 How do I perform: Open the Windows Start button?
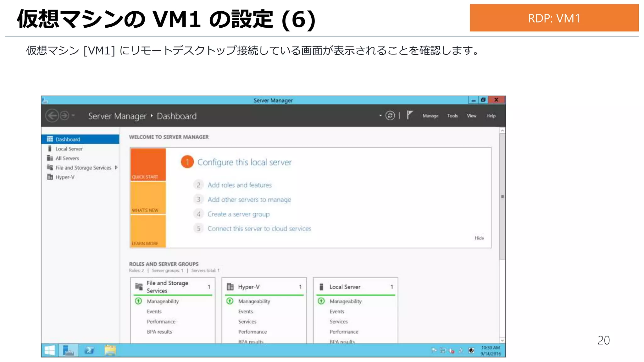tap(50, 350)
